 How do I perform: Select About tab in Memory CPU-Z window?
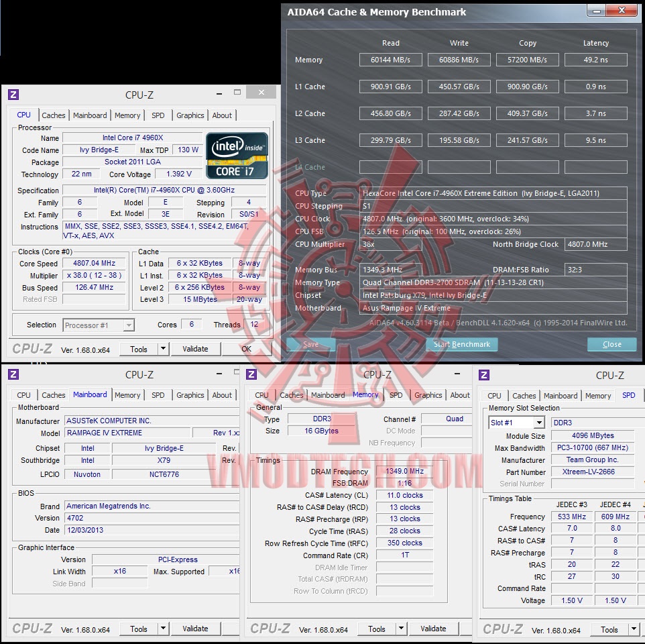tap(460, 395)
